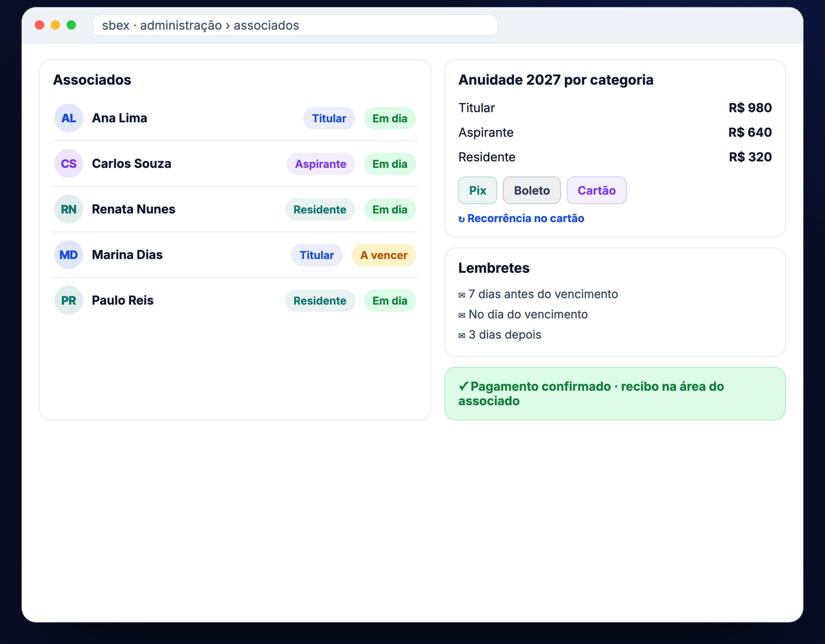Click Ana Lima's Em dia status
The height and width of the screenshot is (644, 825).
(390, 118)
